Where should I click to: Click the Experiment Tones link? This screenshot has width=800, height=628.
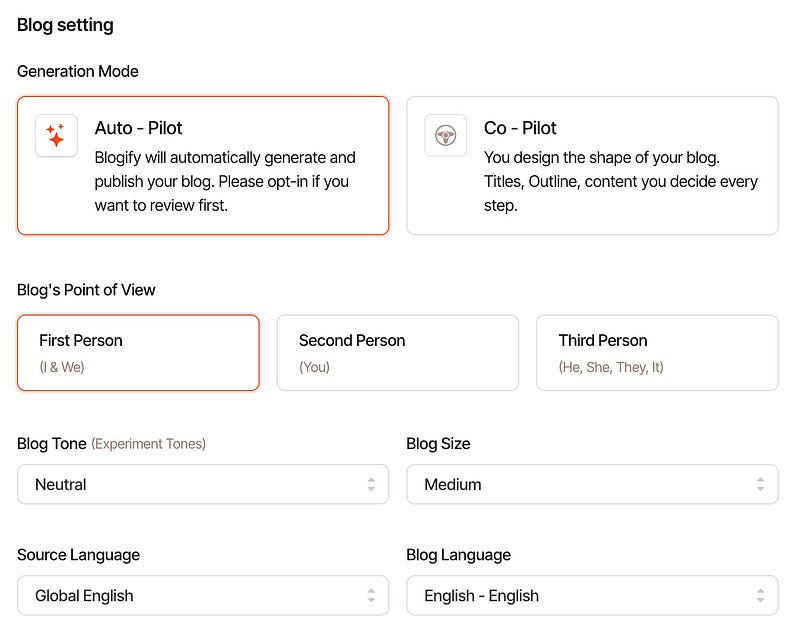pos(148,444)
